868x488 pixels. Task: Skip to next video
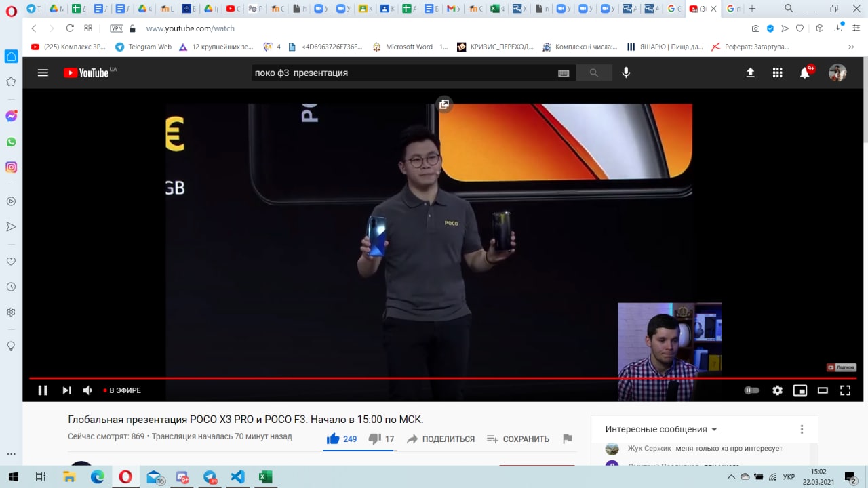point(66,390)
